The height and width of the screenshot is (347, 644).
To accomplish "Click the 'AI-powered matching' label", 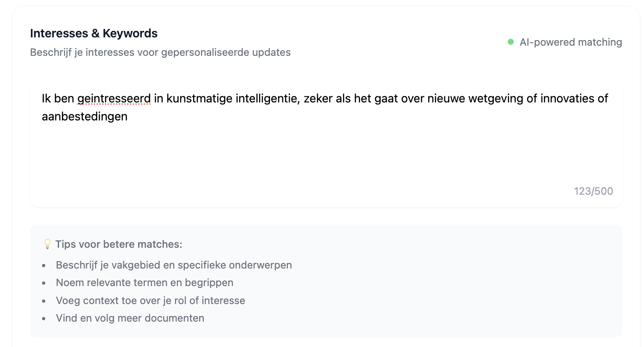I will coord(571,42).
